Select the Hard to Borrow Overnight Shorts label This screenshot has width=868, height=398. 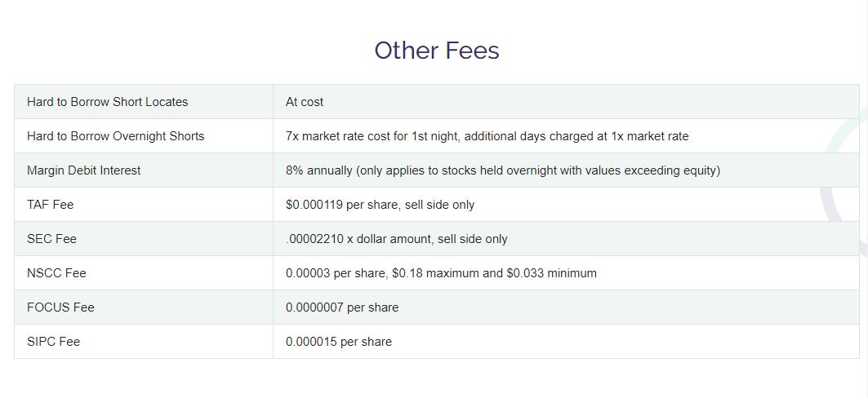[x=116, y=136]
